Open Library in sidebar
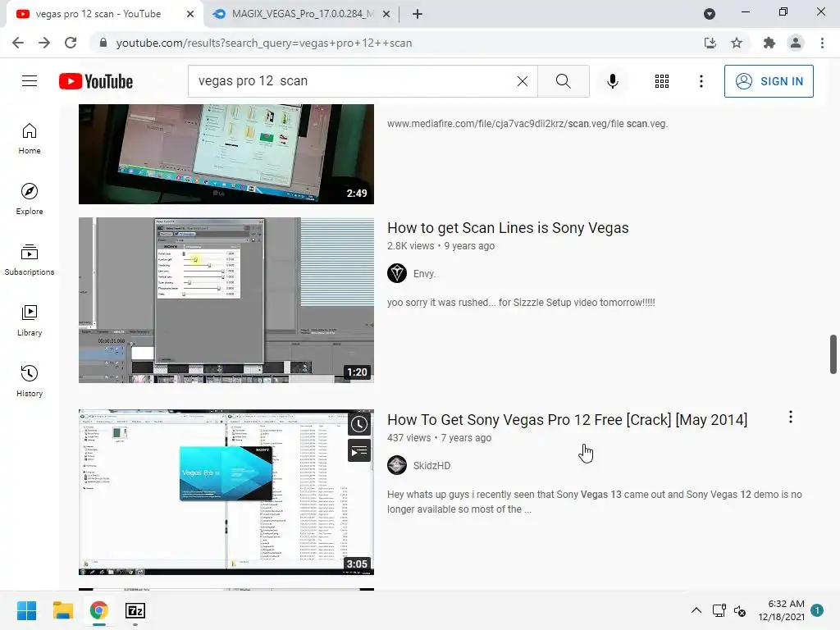 click(x=30, y=321)
